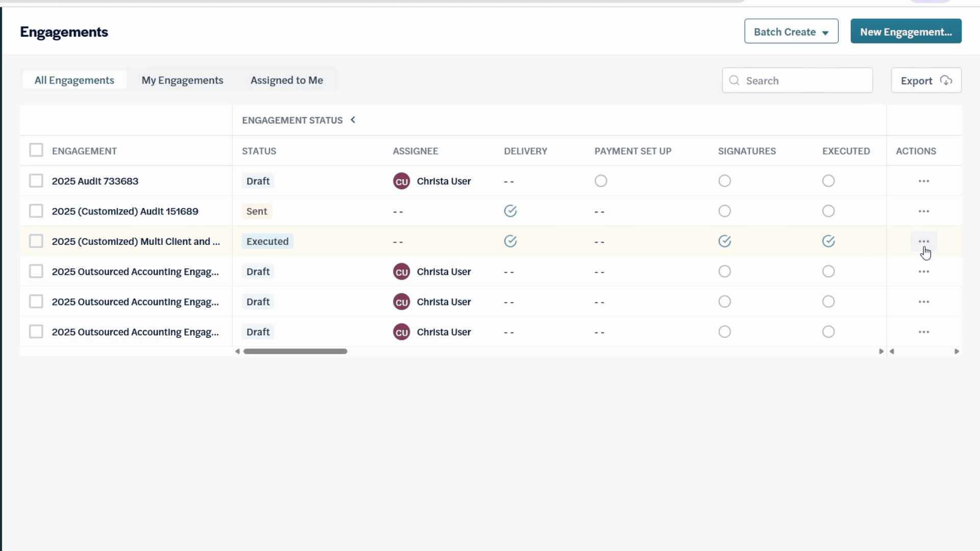Click signatures circle for Customized Audit 151689
Image resolution: width=980 pixels, height=551 pixels.
[x=724, y=211]
